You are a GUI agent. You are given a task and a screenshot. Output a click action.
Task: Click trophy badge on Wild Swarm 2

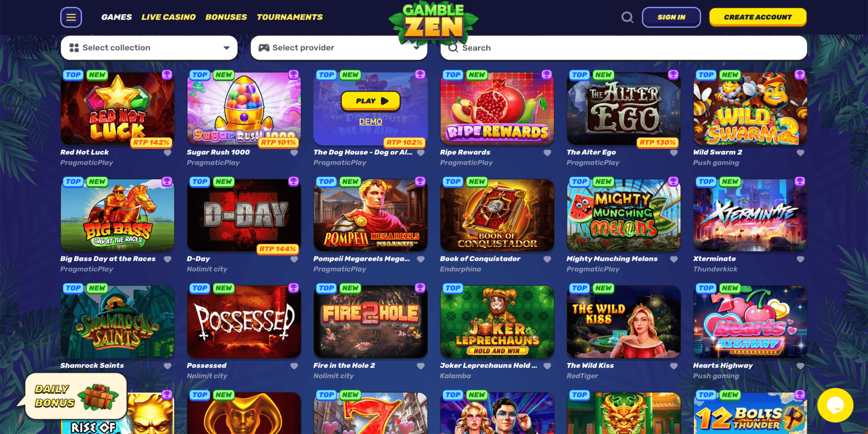(800, 74)
